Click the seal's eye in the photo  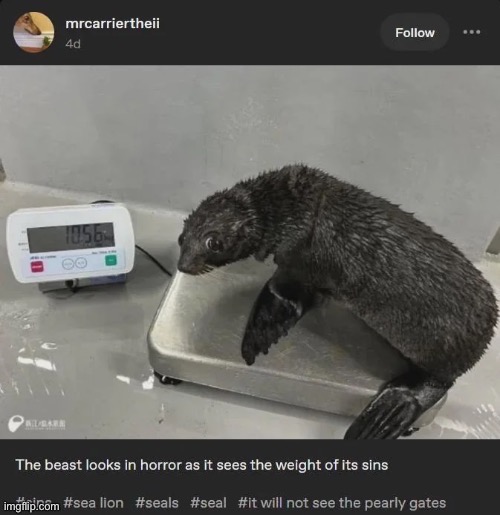215,244
